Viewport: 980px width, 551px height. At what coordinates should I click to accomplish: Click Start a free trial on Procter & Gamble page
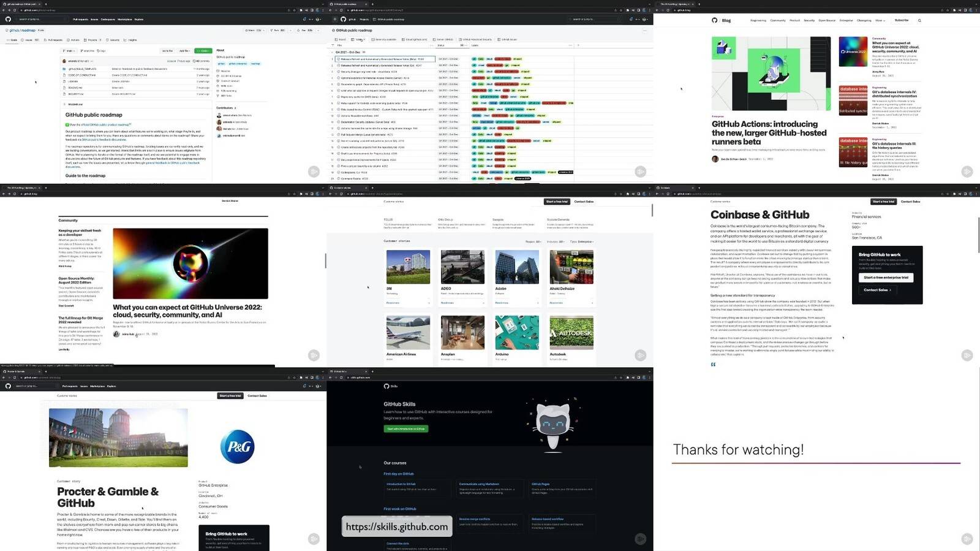[x=230, y=396]
